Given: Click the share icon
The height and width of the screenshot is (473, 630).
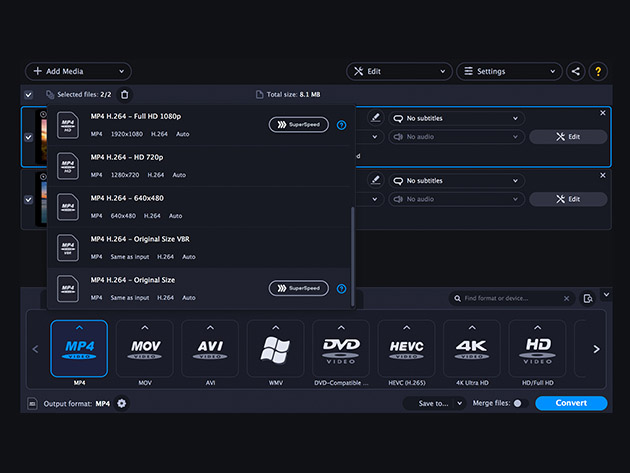Looking at the screenshot, I should [x=576, y=72].
